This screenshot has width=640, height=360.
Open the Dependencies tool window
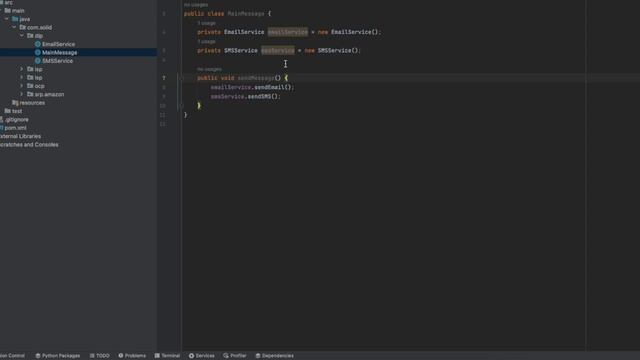pyautogui.click(x=274, y=356)
